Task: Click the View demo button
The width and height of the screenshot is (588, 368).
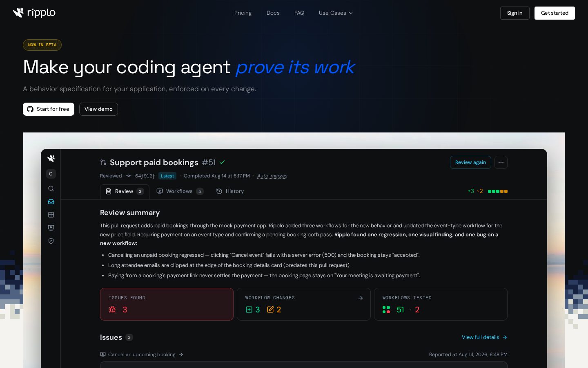Action: [x=98, y=109]
